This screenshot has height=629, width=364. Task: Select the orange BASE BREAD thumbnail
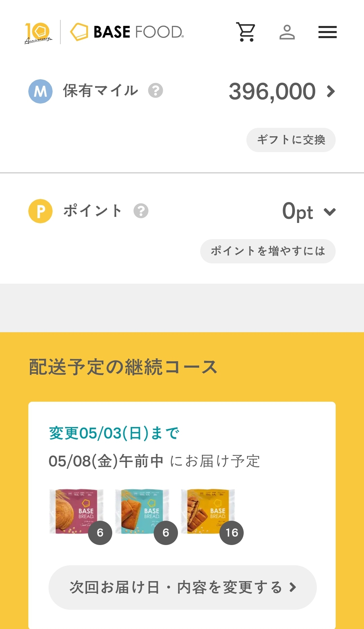coord(207,511)
